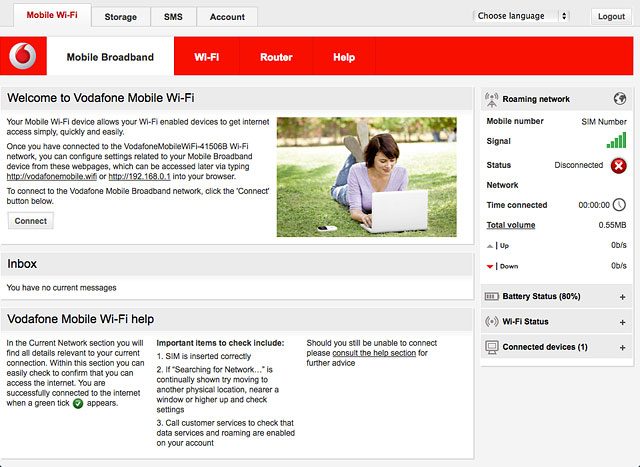The width and height of the screenshot is (640, 467).
Task: Click the globe icon in Roaming network header
Action: [620, 98]
